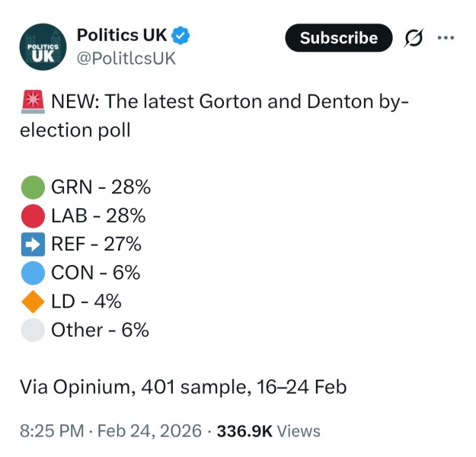476x457 pixels.
Task: Click the blue arrow icon beside REF
Action: tap(33, 244)
